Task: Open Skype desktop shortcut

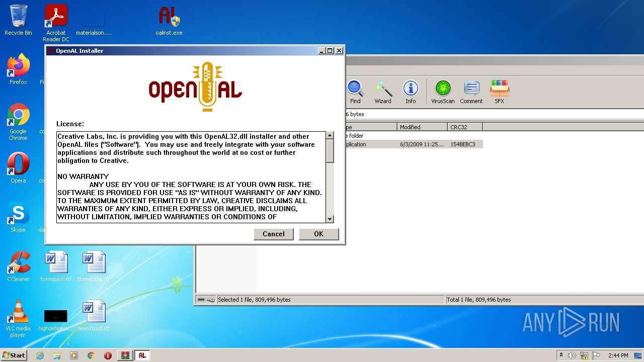Action: point(18,217)
